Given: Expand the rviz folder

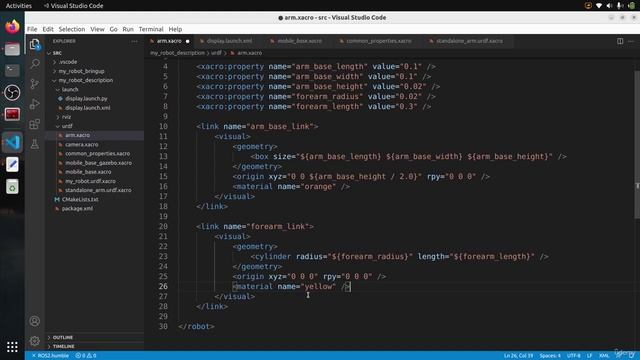Looking at the screenshot, I should tap(66, 117).
